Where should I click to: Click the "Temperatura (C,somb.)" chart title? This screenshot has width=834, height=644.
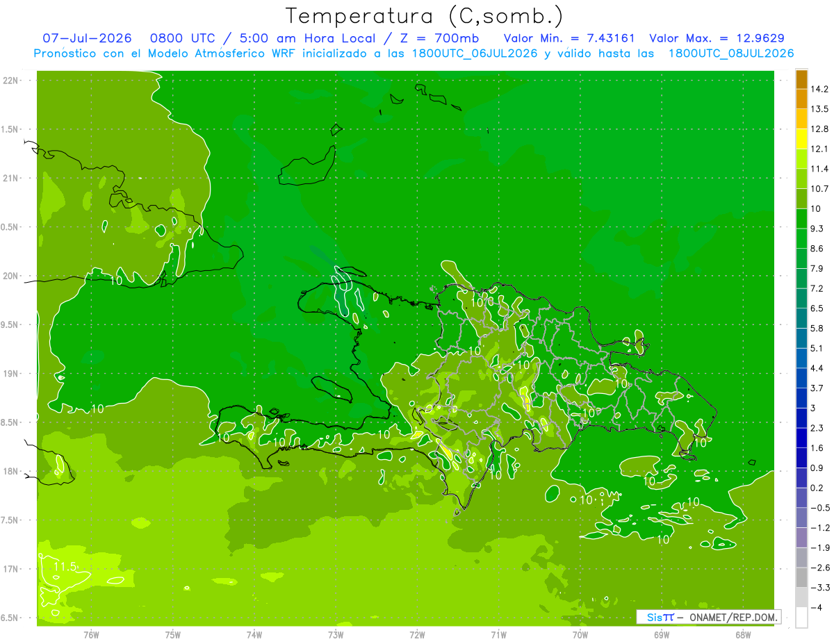pyautogui.click(x=424, y=16)
